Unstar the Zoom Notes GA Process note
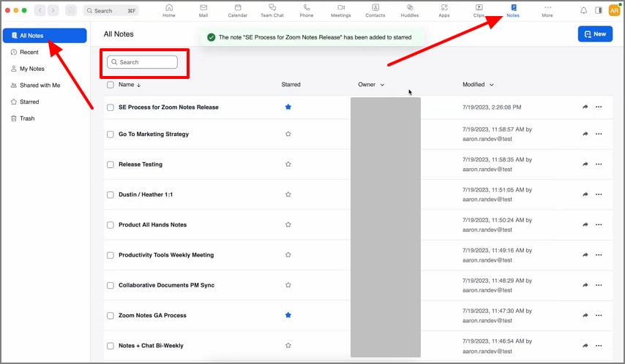This screenshot has width=625, height=364. coord(288,315)
